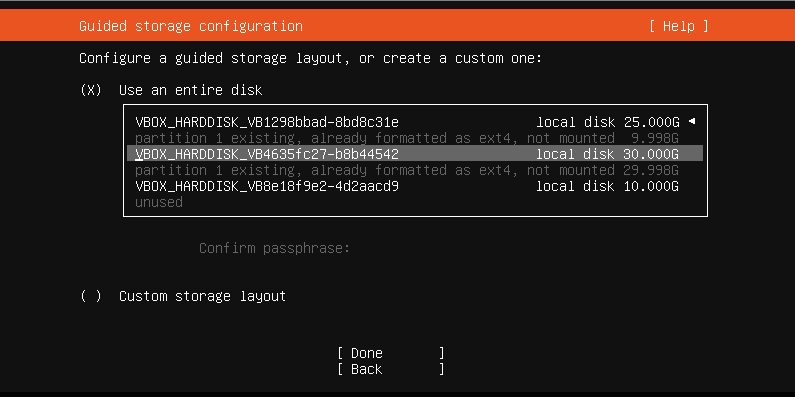This screenshot has width=795, height=397.
Task: Focus the Confirm passphrase field
Action: (x=274, y=248)
